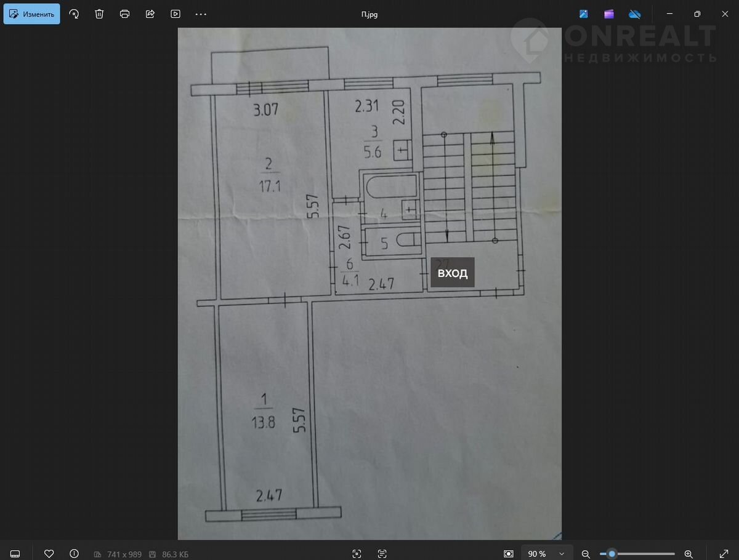This screenshot has height=560, width=739.
Task: Delete the photo using the trash icon
Action: tap(99, 14)
